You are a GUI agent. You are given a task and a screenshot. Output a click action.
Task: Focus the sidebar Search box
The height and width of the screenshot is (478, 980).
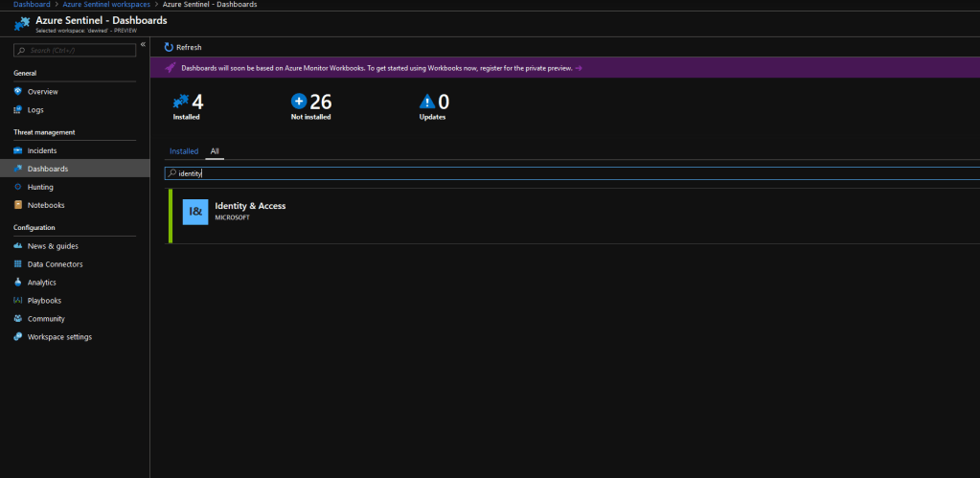[75, 50]
